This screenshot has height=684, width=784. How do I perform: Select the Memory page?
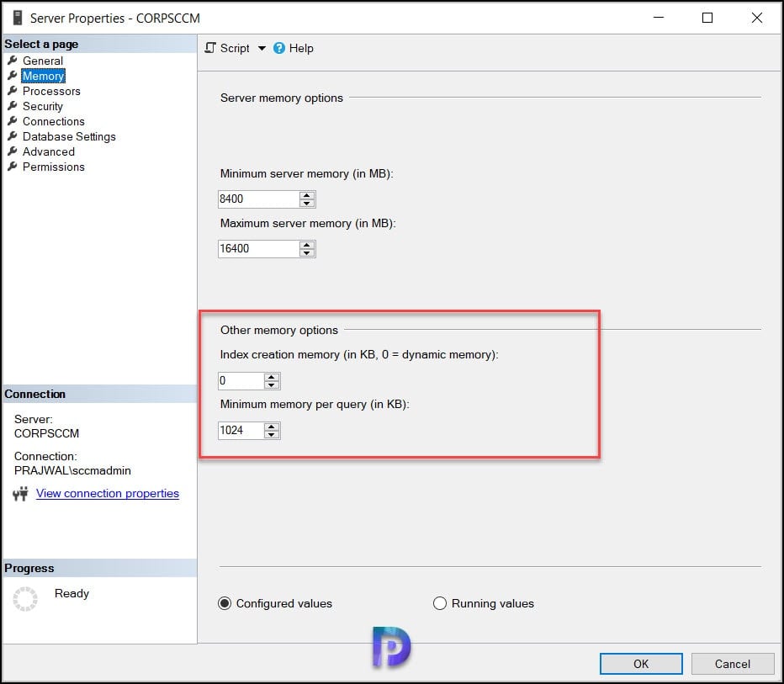pos(43,76)
